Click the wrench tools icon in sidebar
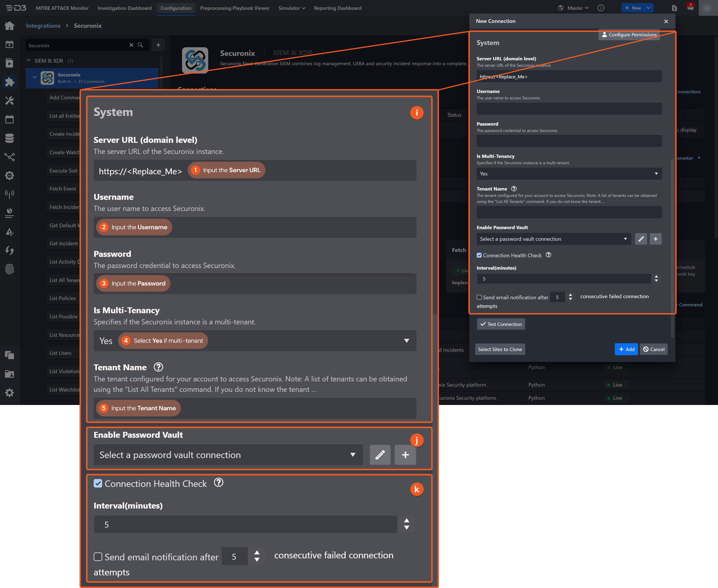This screenshot has height=588, width=718. [x=9, y=101]
